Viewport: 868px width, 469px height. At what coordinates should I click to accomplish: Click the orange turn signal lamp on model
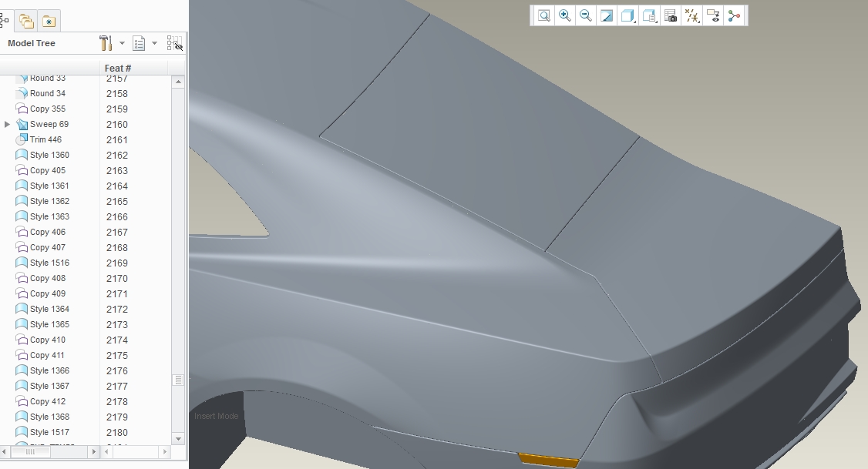[x=548, y=461]
